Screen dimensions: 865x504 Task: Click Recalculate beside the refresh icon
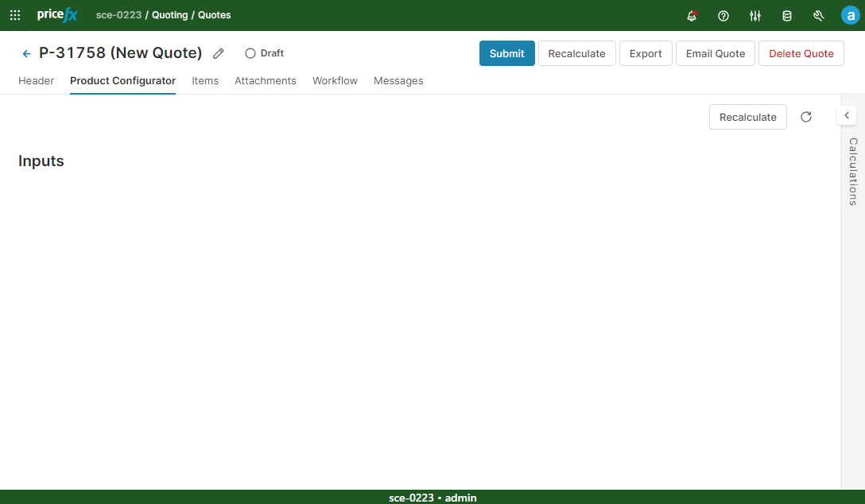[x=747, y=117]
